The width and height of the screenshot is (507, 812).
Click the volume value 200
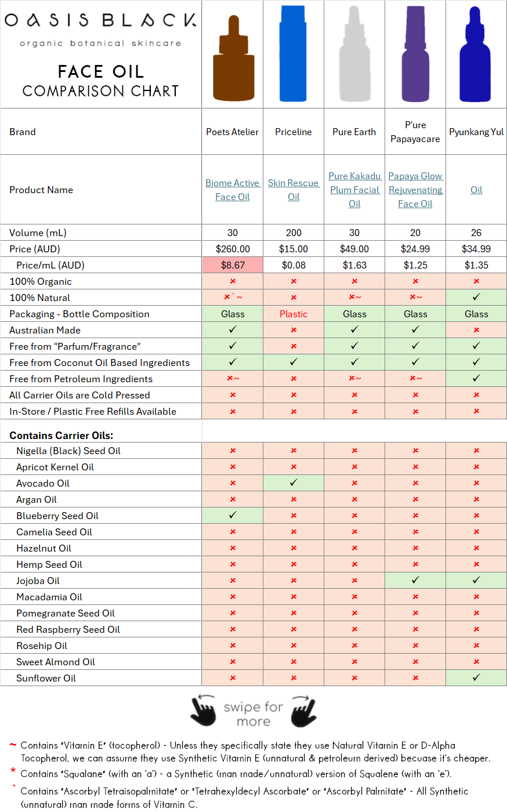point(294,233)
